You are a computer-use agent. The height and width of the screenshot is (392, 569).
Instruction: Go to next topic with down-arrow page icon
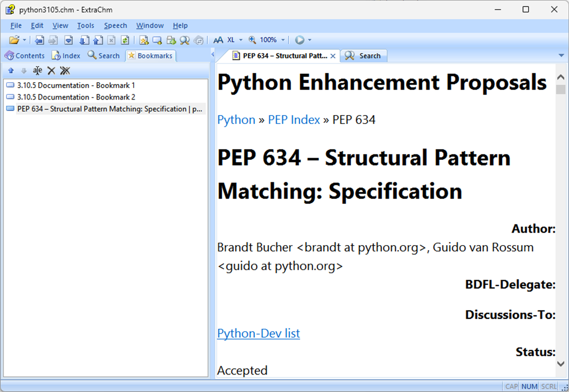(x=84, y=40)
